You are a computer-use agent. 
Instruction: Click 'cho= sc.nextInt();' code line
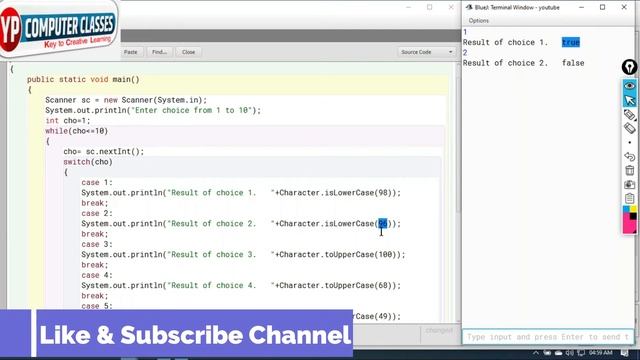tap(104, 151)
